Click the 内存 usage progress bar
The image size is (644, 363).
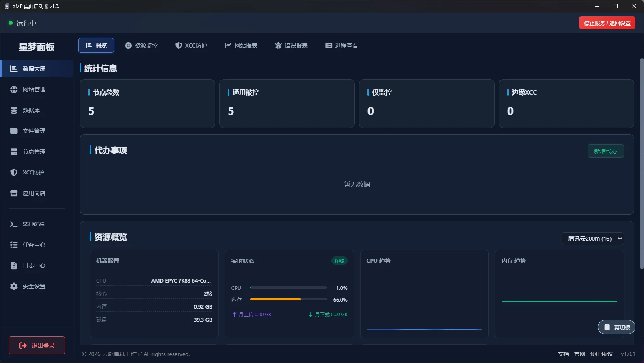click(x=288, y=299)
